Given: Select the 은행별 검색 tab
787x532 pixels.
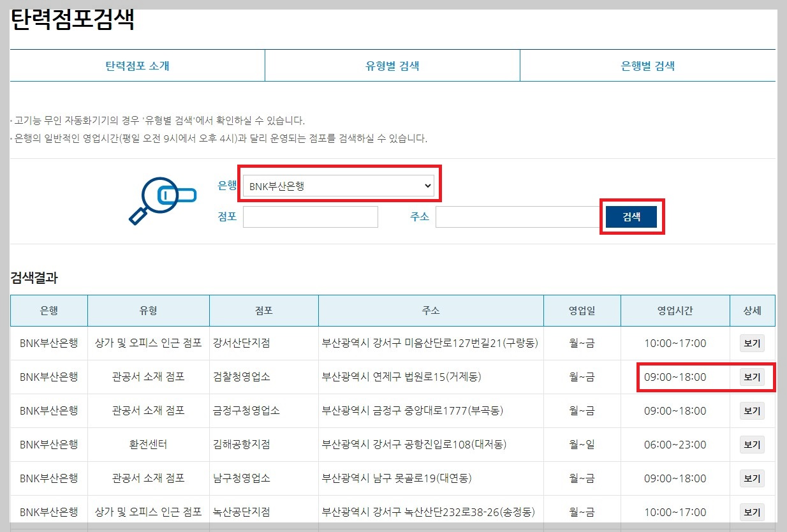Looking at the screenshot, I should 647,65.
